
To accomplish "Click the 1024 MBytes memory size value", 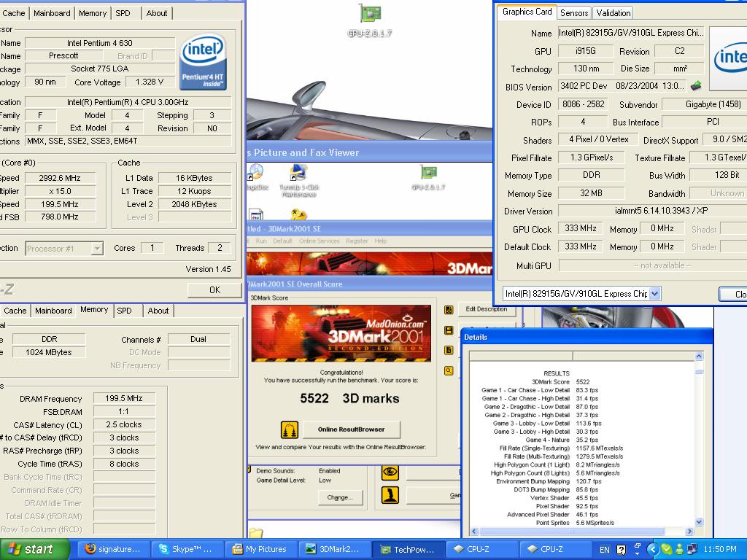I will tap(49, 352).
